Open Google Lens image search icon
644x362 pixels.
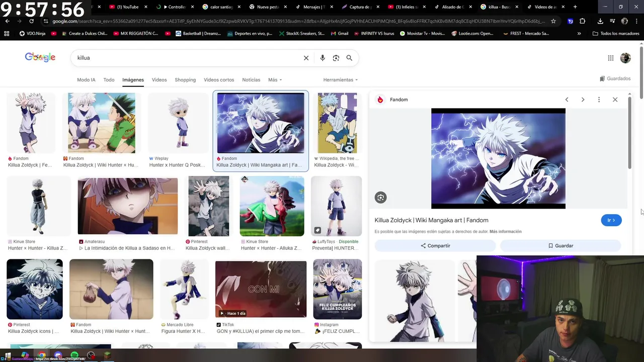point(336,58)
